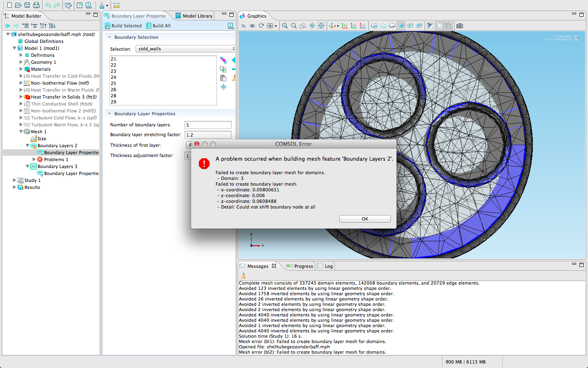
Task: Expand the Study 1 tree node
Action: pos(15,180)
